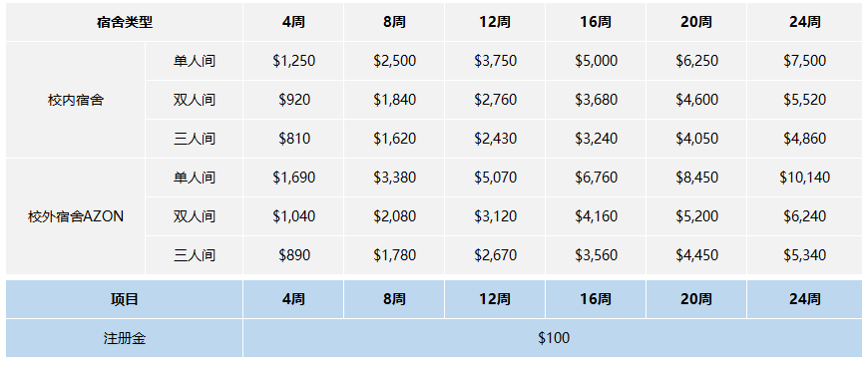The height and width of the screenshot is (368, 868).
Task: Click the $3,750 cell under 12周
Action: pos(495,61)
